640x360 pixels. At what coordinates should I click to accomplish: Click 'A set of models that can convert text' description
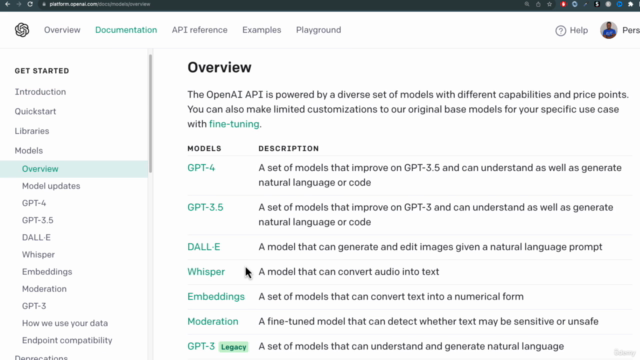(391, 297)
